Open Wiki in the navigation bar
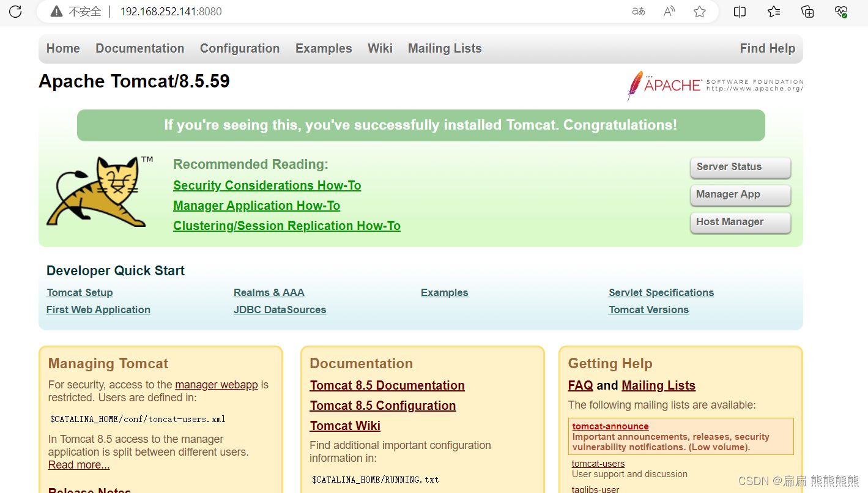The image size is (868, 493). pos(380,48)
